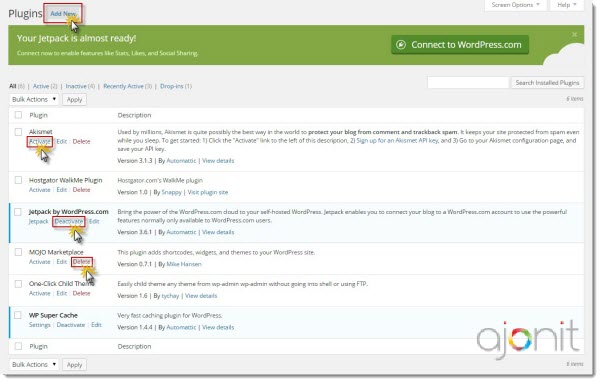Viewport: 600px width, 382px height.
Task: Filter plugins by Inactive
Action: [76, 86]
